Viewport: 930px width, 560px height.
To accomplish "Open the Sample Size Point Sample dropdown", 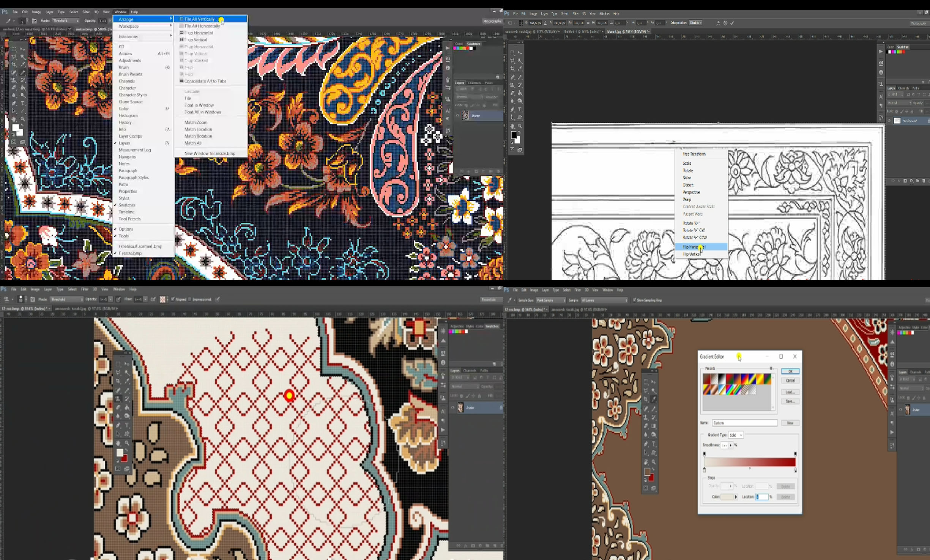I will [550, 300].
